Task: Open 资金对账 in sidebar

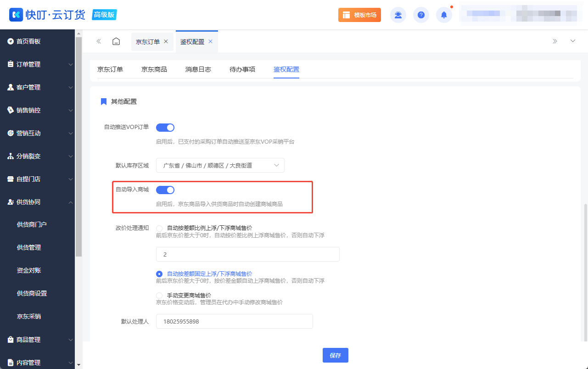Action: [x=29, y=270]
